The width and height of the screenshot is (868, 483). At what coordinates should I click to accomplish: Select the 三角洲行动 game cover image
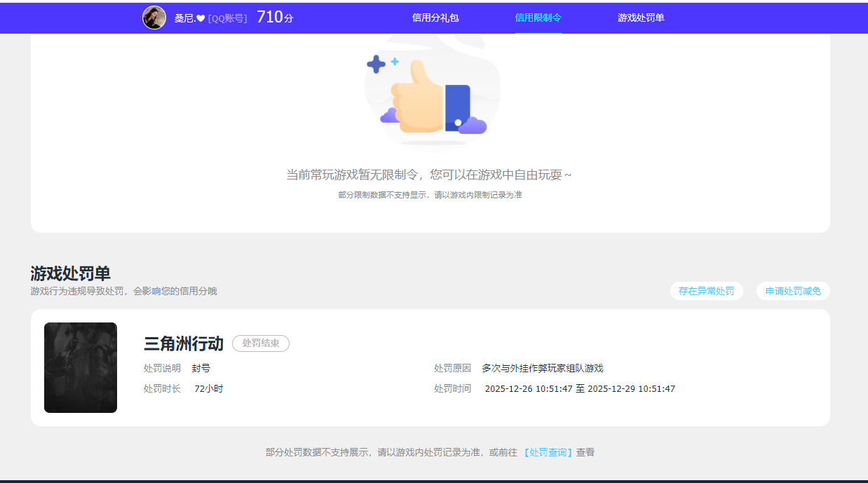[x=80, y=367]
